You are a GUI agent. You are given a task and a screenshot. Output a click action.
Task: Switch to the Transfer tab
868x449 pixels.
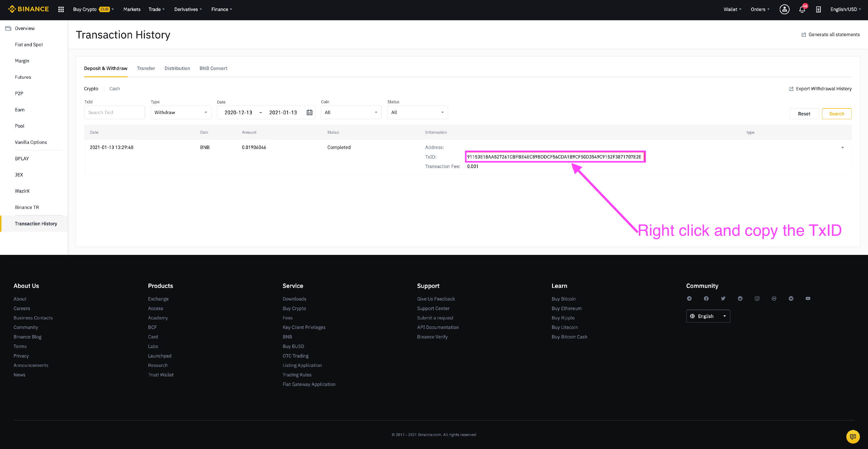146,68
